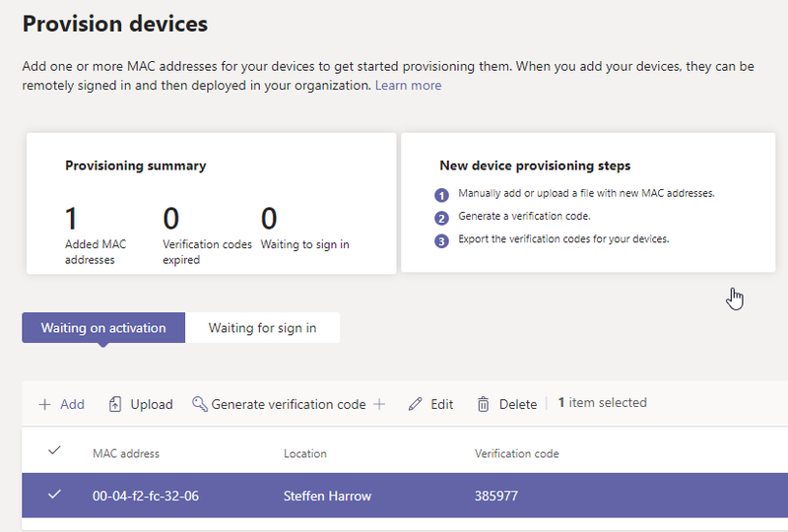Click the trash can Delete icon
Image resolution: width=788 pixels, height=532 pixels.
(483, 404)
